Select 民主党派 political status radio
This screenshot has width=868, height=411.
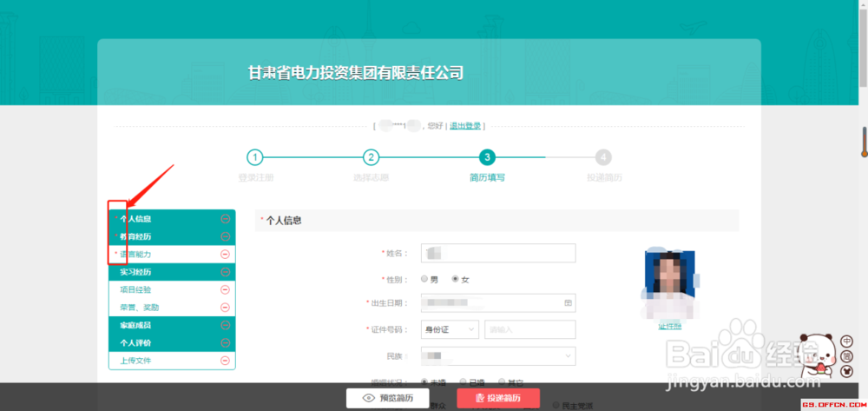pos(556,406)
